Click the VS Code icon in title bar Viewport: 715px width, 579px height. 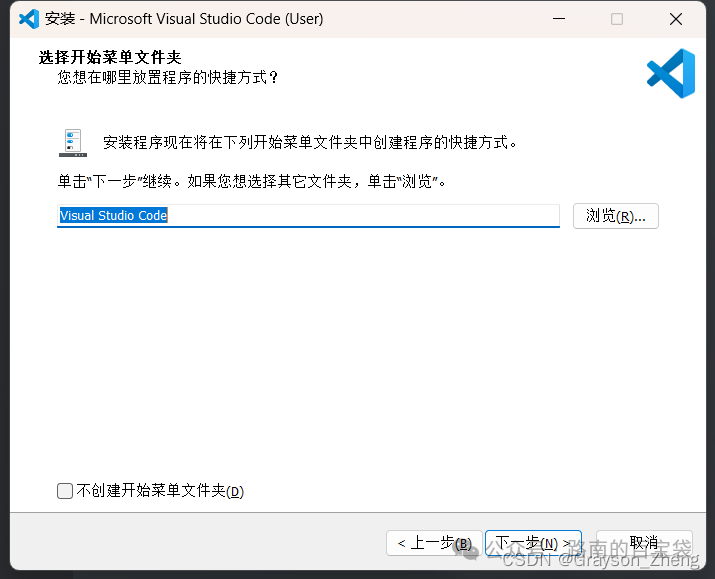point(29,19)
